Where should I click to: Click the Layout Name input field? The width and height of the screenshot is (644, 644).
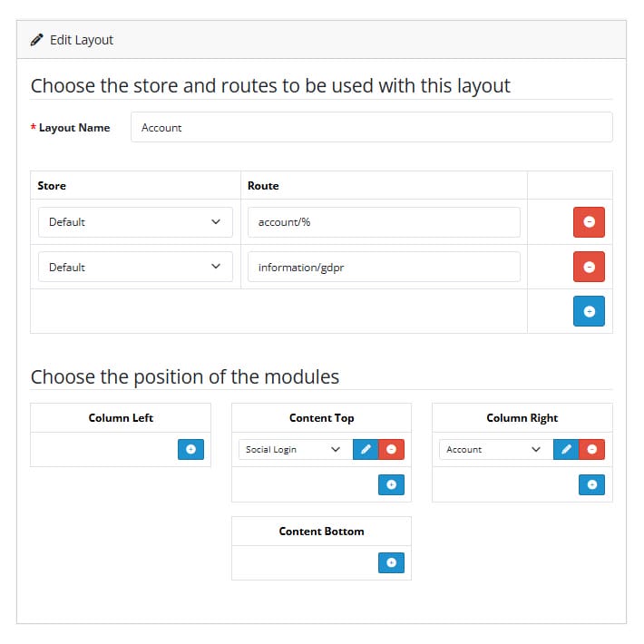coord(372,127)
